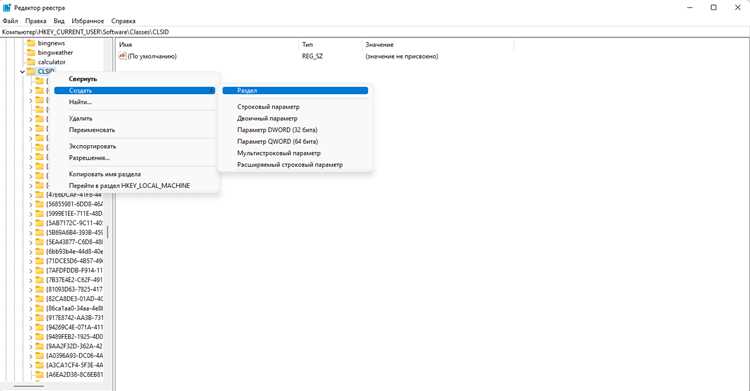Expand the {56855981-6DD8 key node
This screenshot has width=750, height=391.
click(x=31, y=204)
